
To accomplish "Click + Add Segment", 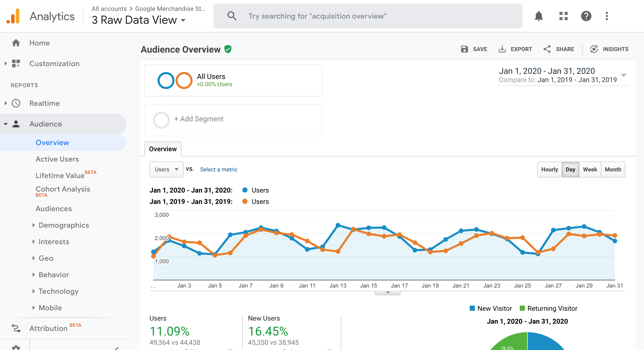I will pyautogui.click(x=199, y=119).
